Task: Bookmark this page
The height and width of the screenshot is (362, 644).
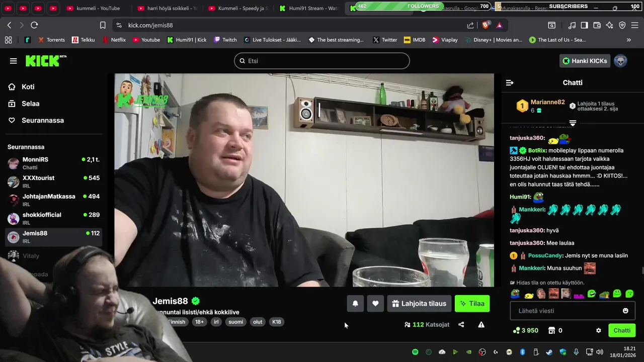Action: [x=103, y=25]
